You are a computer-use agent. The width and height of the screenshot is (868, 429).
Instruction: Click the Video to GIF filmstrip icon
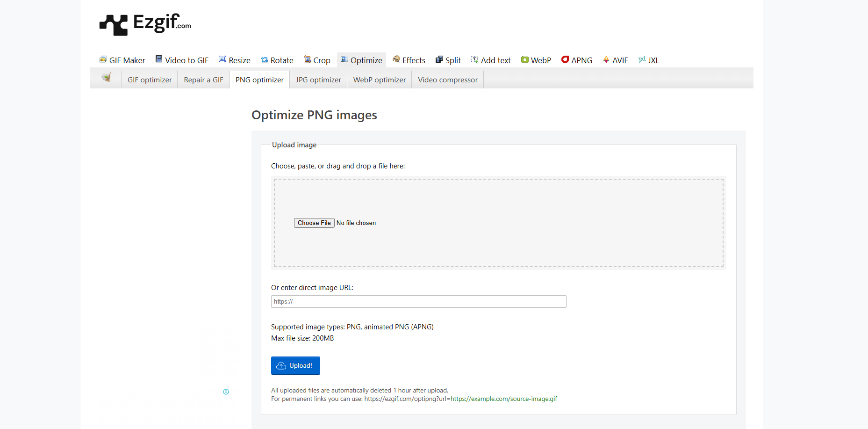click(159, 59)
